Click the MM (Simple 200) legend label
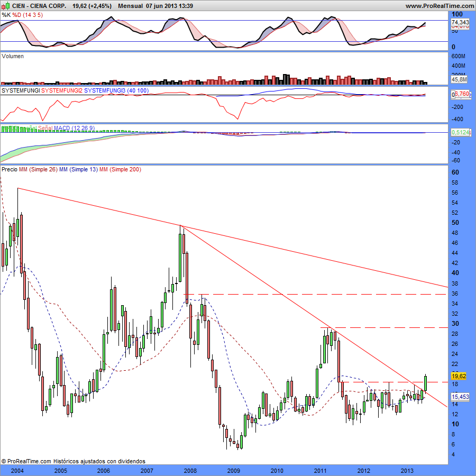This screenshot has height=476, width=476. [x=120, y=169]
